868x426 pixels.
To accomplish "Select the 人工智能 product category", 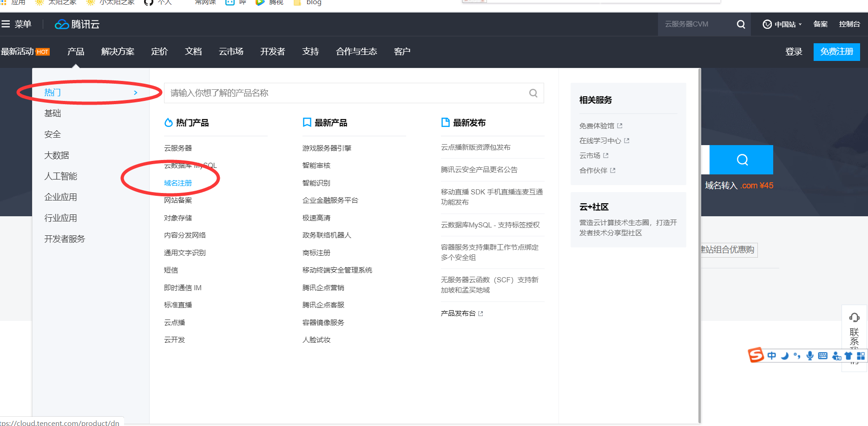I will click(x=61, y=176).
